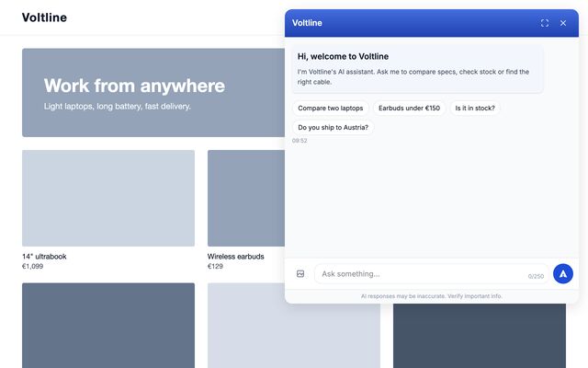Open the 'Wireless earbuds' product title
The height and width of the screenshot is (368, 588).
click(x=235, y=257)
